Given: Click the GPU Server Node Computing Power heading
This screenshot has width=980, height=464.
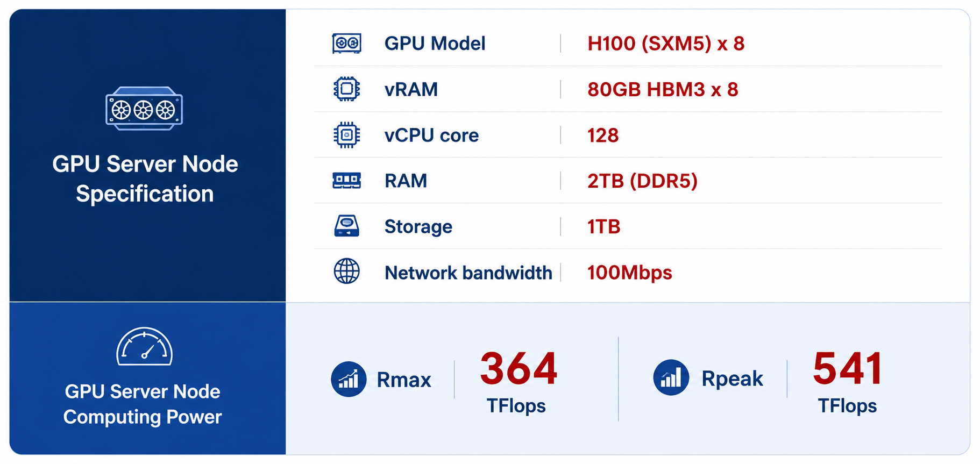Looking at the screenshot, I should click(x=143, y=404).
